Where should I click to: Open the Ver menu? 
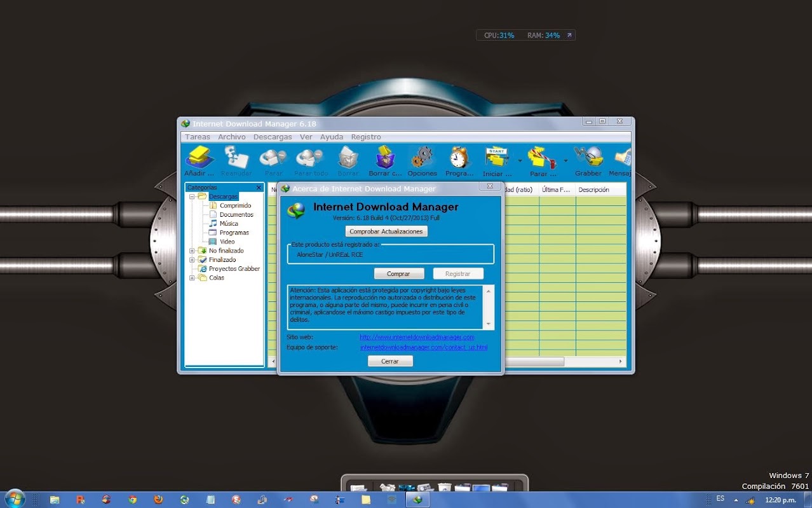click(306, 137)
